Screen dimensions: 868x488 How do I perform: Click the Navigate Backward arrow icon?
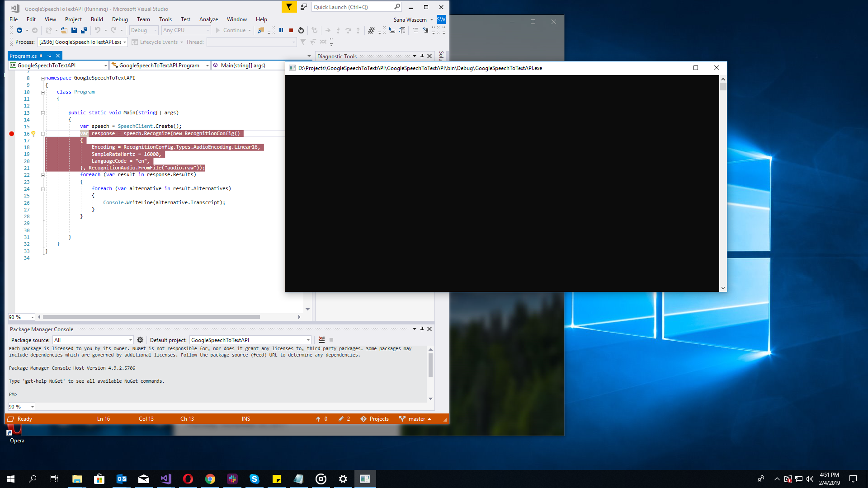click(19, 30)
